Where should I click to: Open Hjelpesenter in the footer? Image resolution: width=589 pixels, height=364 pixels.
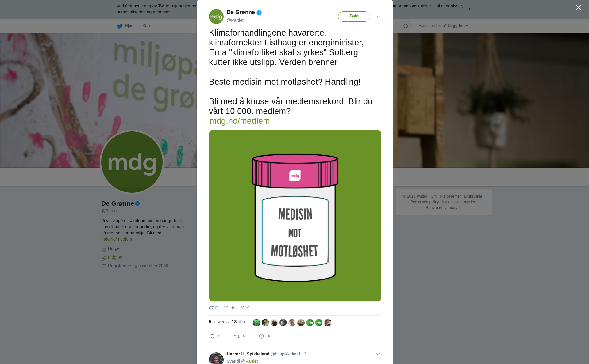pos(450,196)
